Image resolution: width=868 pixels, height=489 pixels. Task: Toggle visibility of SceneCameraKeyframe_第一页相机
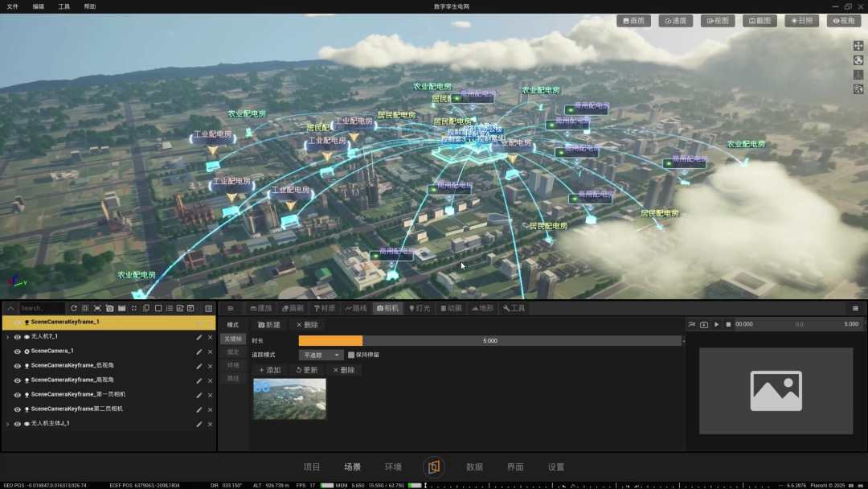pos(17,395)
